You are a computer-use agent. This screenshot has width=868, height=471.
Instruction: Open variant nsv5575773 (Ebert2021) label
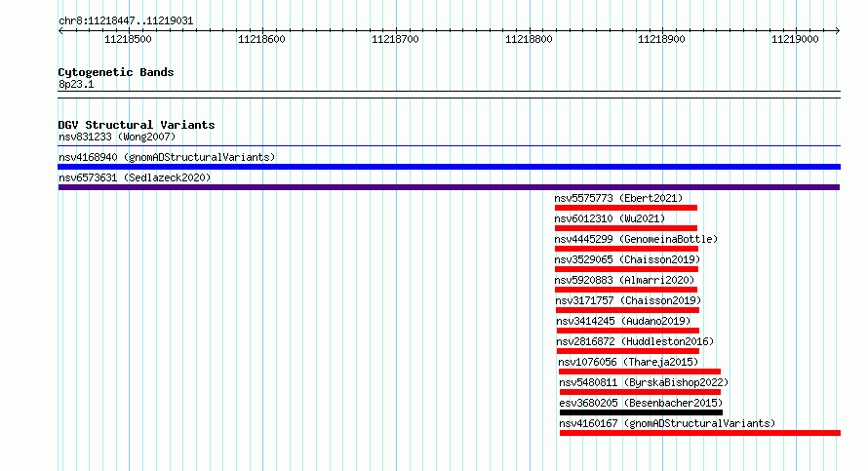tap(618, 198)
